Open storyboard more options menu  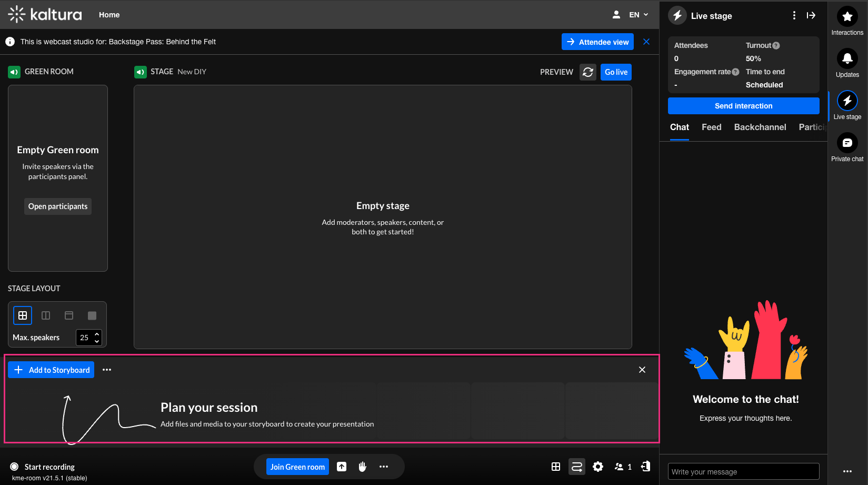click(x=107, y=370)
